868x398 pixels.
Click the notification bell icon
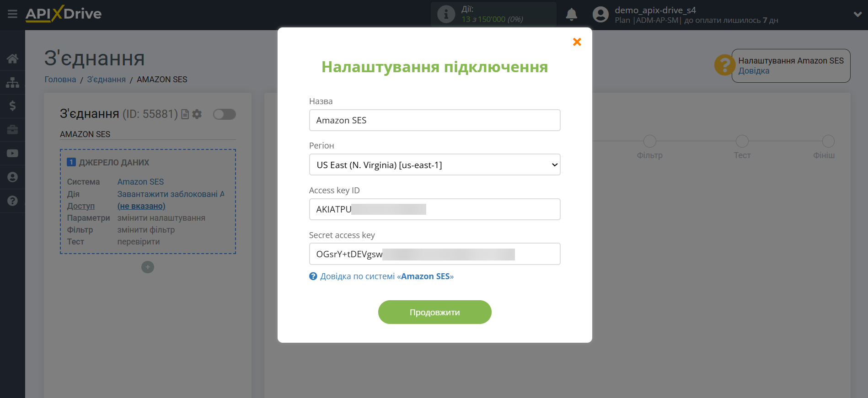(x=571, y=15)
